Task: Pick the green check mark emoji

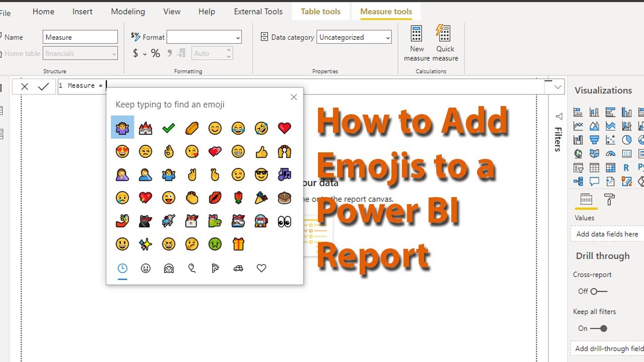Action: 169,128
